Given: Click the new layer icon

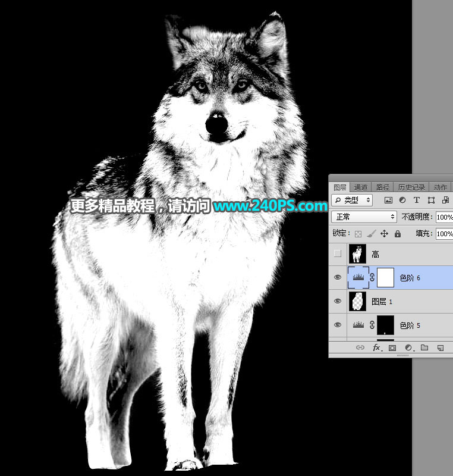Looking at the screenshot, I should point(441,347).
